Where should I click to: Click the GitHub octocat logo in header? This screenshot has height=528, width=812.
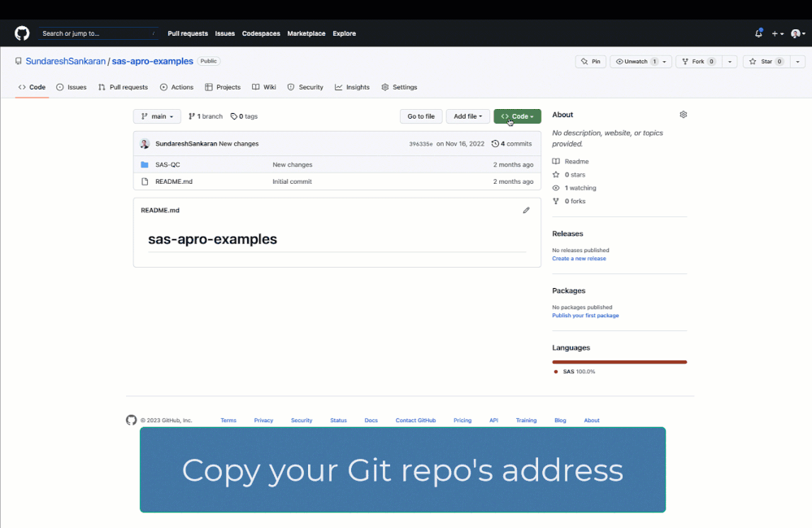point(22,33)
